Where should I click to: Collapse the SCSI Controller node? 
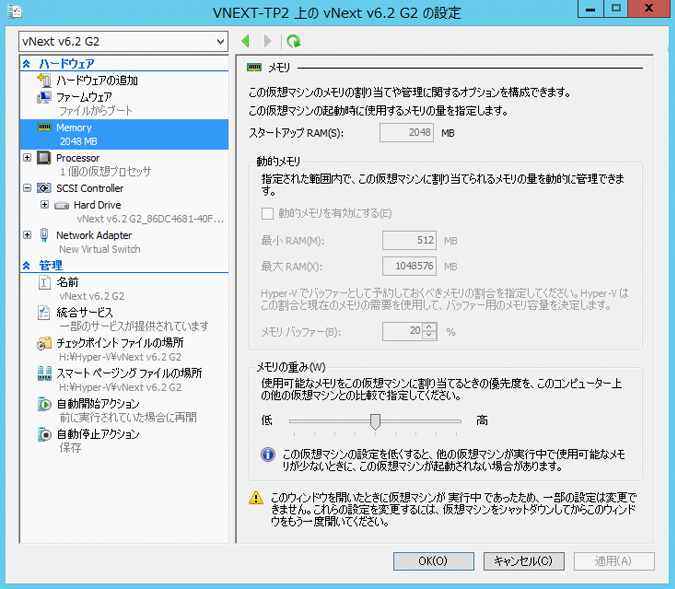click(27, 188)
